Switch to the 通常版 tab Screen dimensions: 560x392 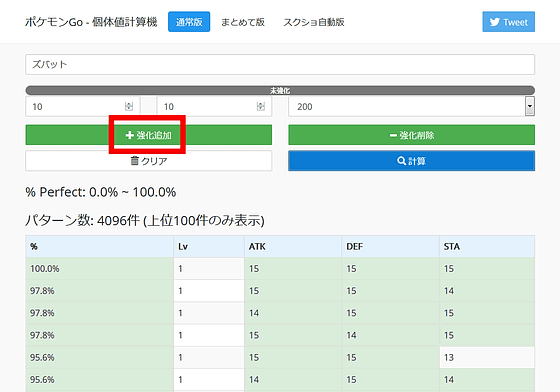189,22
